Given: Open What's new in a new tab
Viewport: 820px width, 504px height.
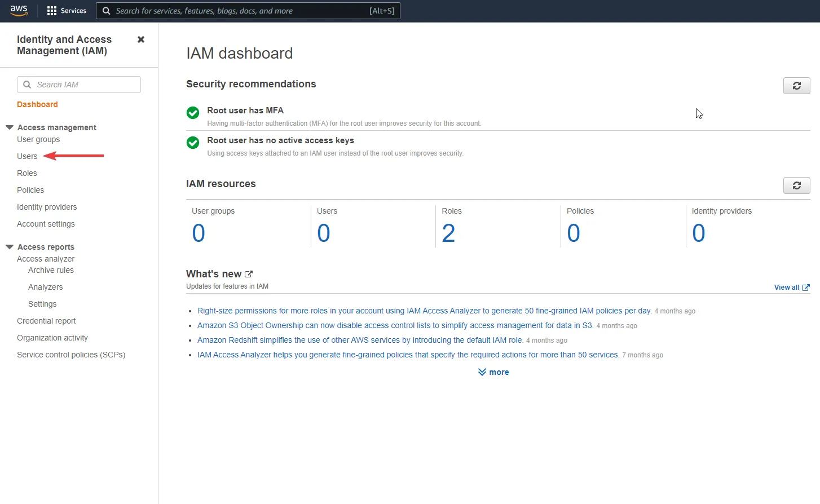Looking at the screenshot, I should coord(249,274).
